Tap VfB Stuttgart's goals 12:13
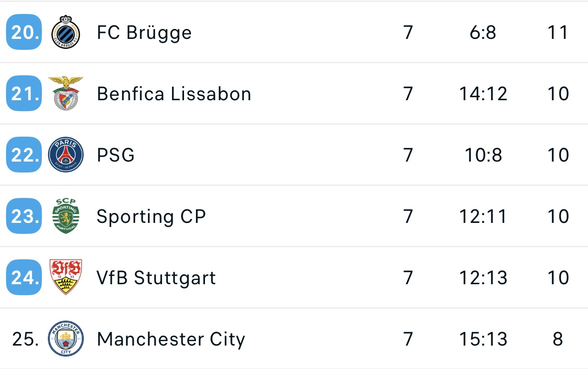 tap(483, 278)
